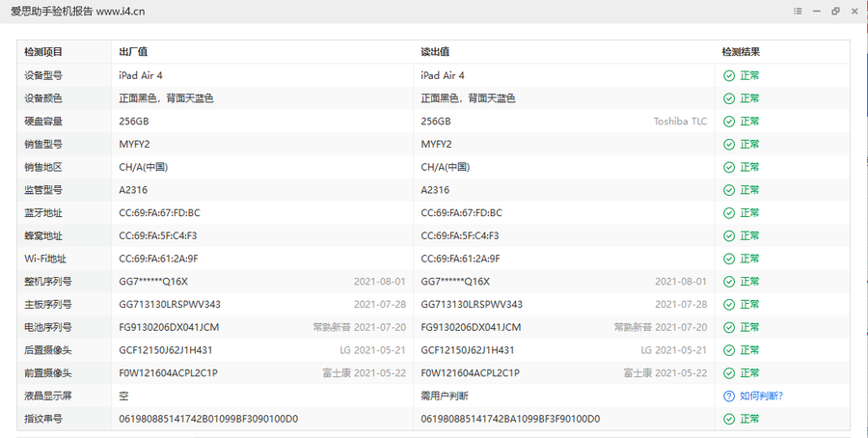Viewport: 868px width, 438px height.
Task: Click factory value MYFY2
Action: coord(134,144)
